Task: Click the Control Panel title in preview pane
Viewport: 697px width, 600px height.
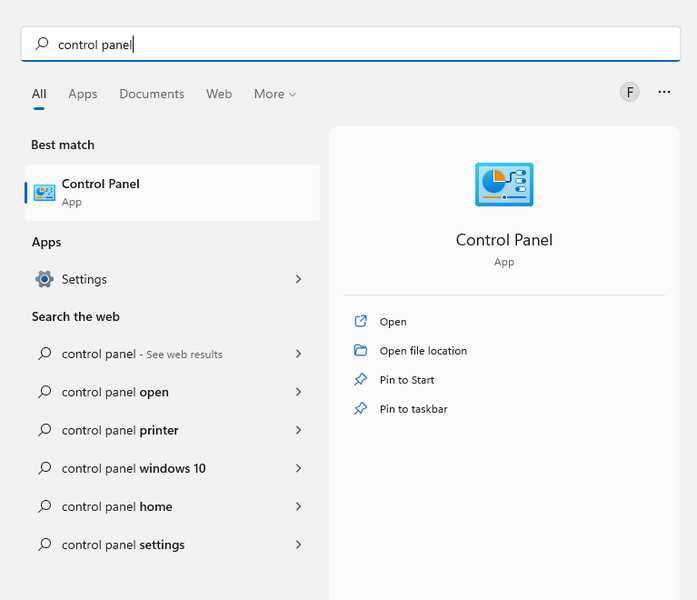Action: tap(504, 240)
